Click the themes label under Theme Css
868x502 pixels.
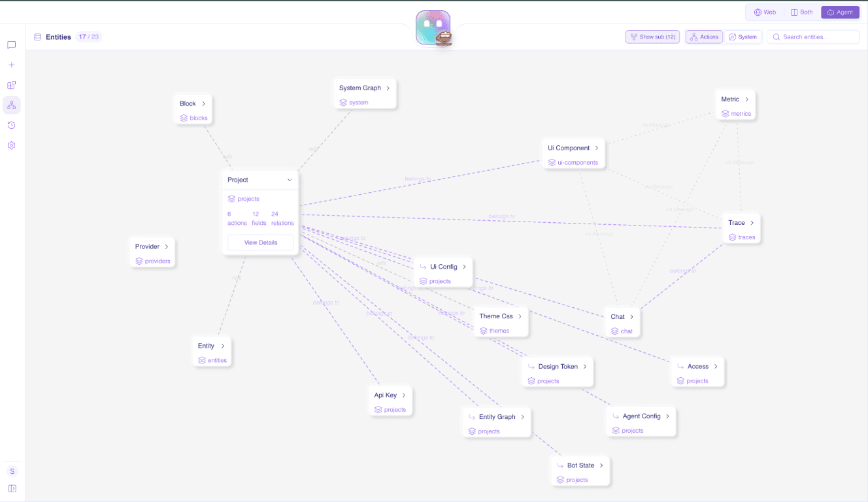tap(499, 331)
